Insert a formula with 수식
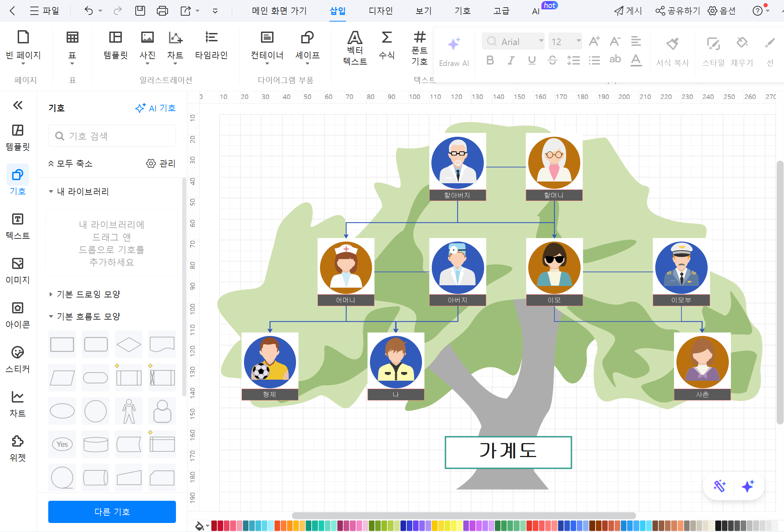This screenshot has height=532, width=784. 387,46
